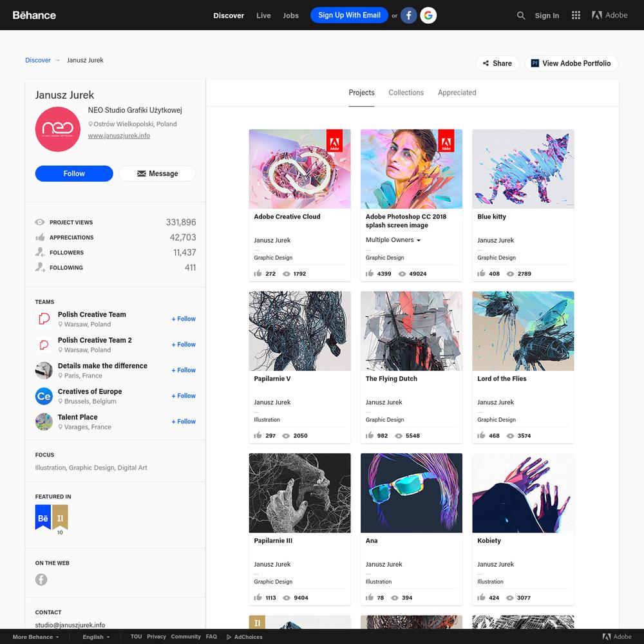The image size is (644, 644).
Task: Click the Share button
Action: (497, 63)
